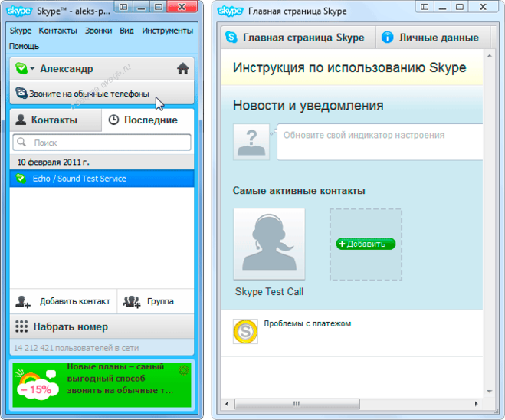This screenshot has height=420, width=505.
Task: Open the Звонки menu
Action: [x=98, y=31]
